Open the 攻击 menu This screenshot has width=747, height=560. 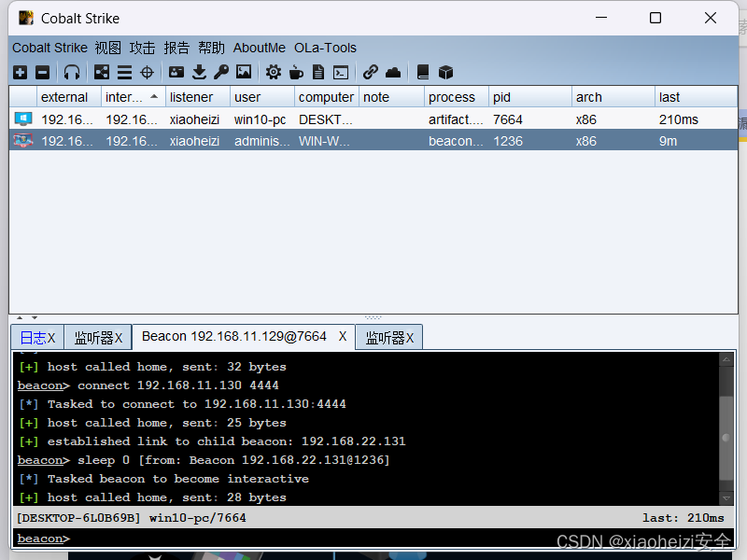point(142,49)
